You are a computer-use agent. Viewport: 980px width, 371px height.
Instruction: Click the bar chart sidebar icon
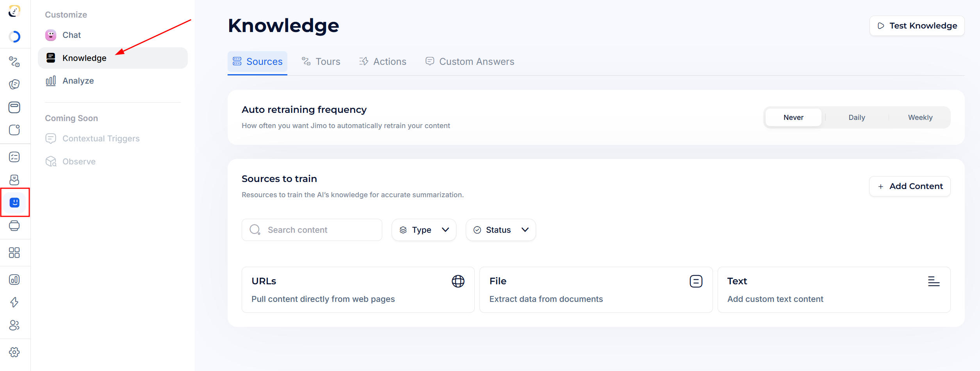(x=14, y=280)
